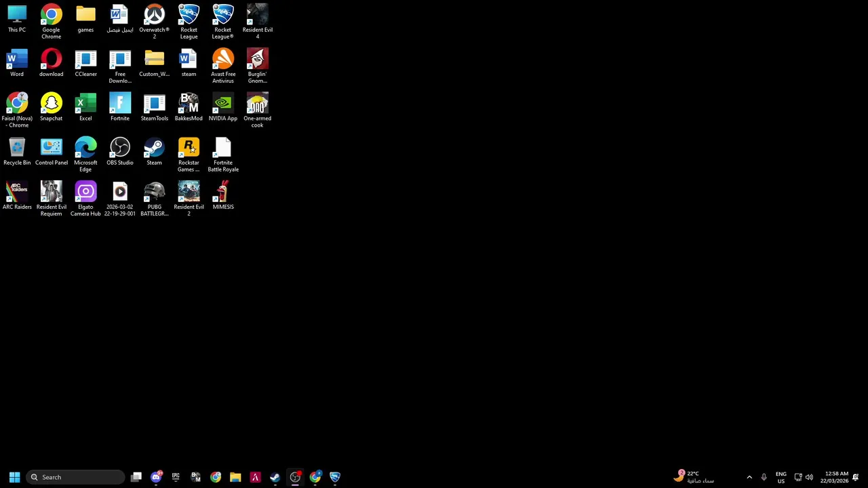Expand the hidden system tray icons
This screenshot has width=868, height=488.
tap(749, 477)
